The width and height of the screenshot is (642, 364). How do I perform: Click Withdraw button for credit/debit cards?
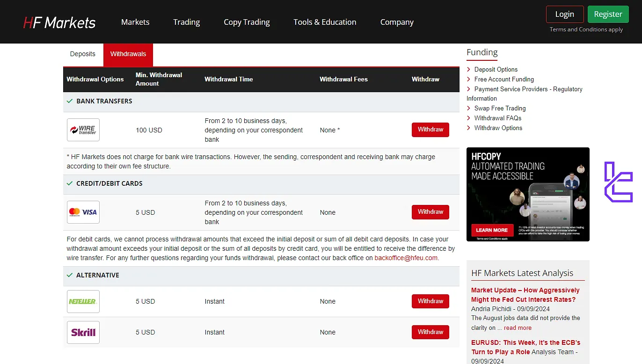(430, 212)
